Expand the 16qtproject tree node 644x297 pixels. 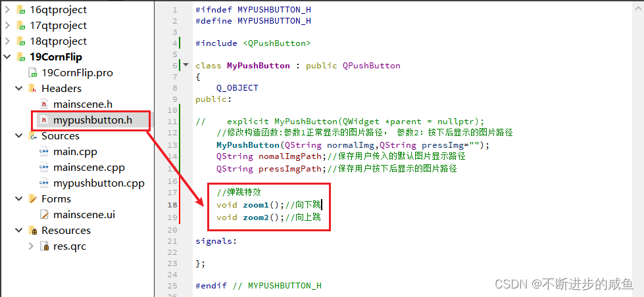[7, 9]
